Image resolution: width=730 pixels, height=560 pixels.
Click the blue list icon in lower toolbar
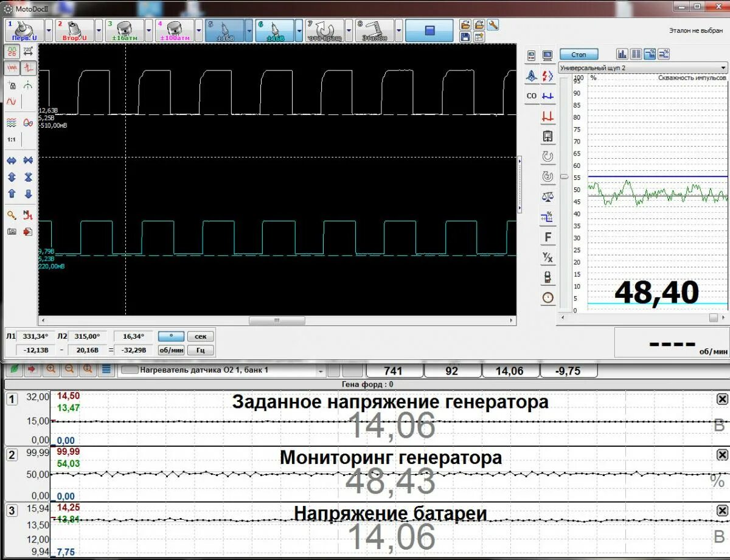pyautogui.click(x=106, y=368)
